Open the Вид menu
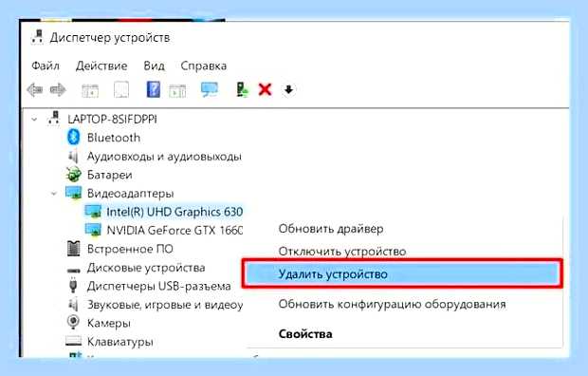The height and width of the screenshot is (376, 588). pos(155,66)
